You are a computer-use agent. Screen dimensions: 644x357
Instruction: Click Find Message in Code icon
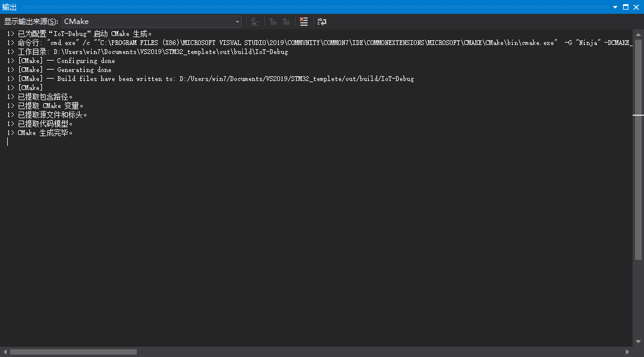point(255,22)
